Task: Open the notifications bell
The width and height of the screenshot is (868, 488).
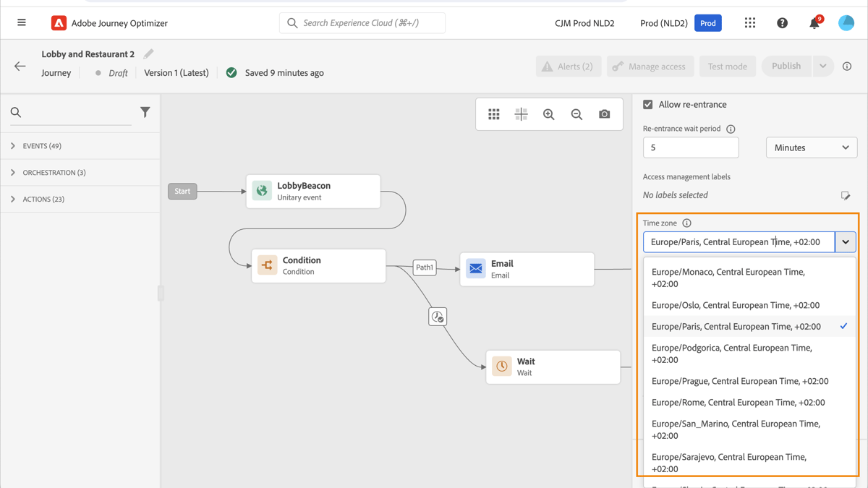Action: [x=813, y=22]
